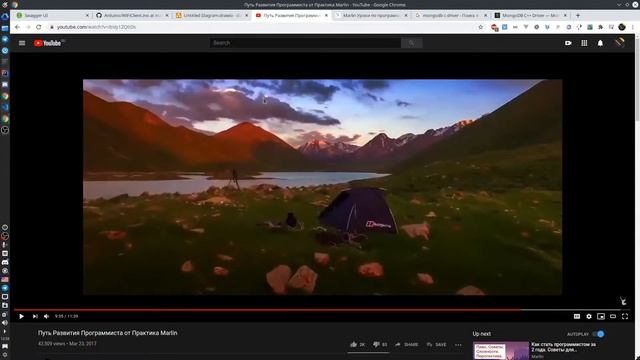Switch to the Swagger UI tab

(x=52, y=15)
